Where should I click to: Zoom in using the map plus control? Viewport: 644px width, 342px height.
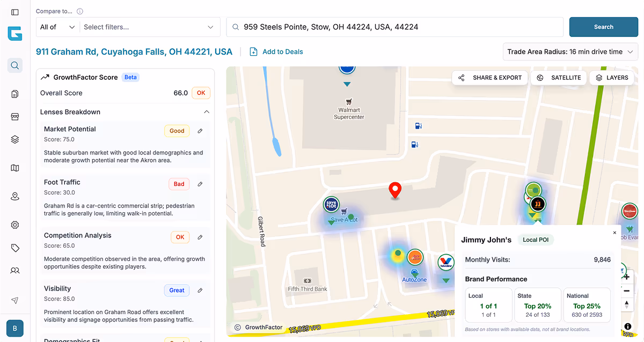pyautogui.click(x=626, y=277)
